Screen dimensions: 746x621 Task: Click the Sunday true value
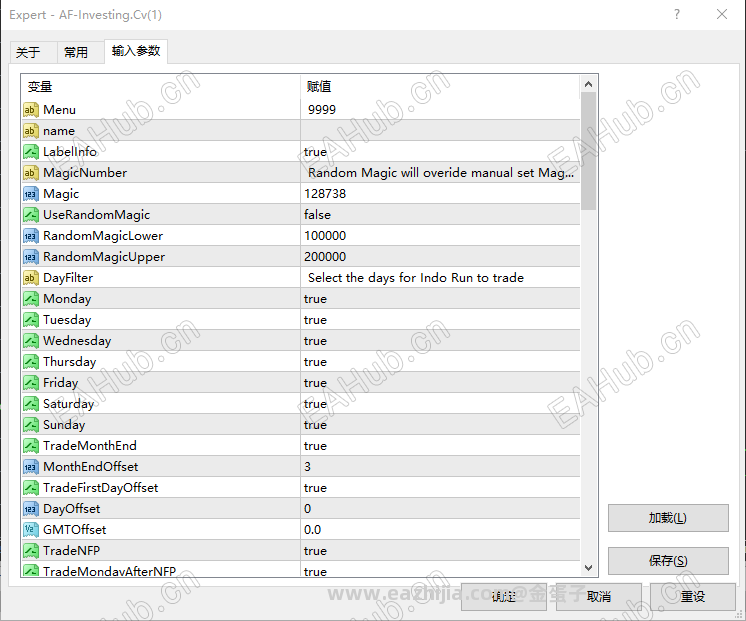pos(315,424)
